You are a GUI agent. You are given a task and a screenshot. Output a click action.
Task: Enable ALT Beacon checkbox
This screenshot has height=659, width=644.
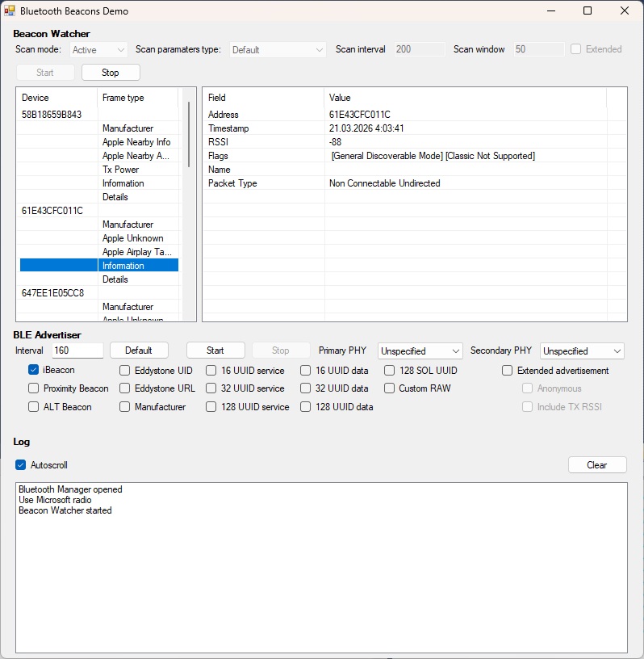pos(34,407)
